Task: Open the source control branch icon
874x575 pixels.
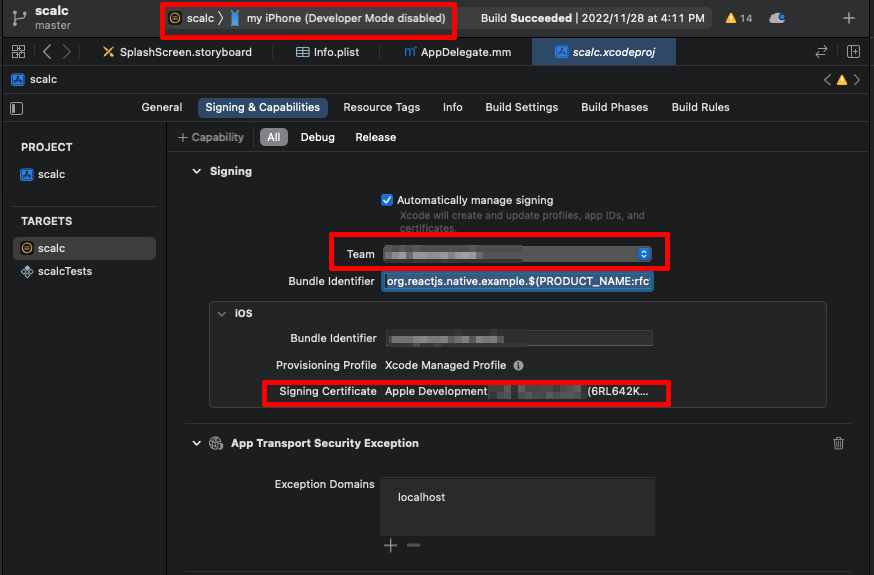Action: click(x=19, y=18)
